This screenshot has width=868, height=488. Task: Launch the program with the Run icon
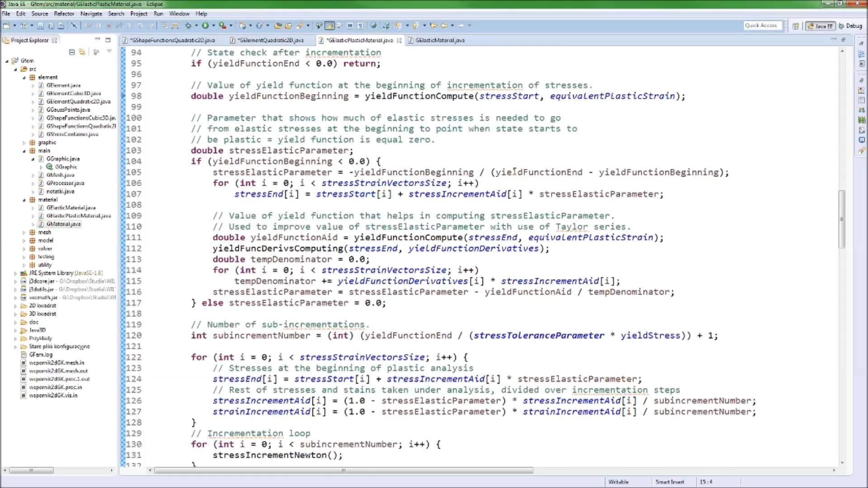click(205, 26)
